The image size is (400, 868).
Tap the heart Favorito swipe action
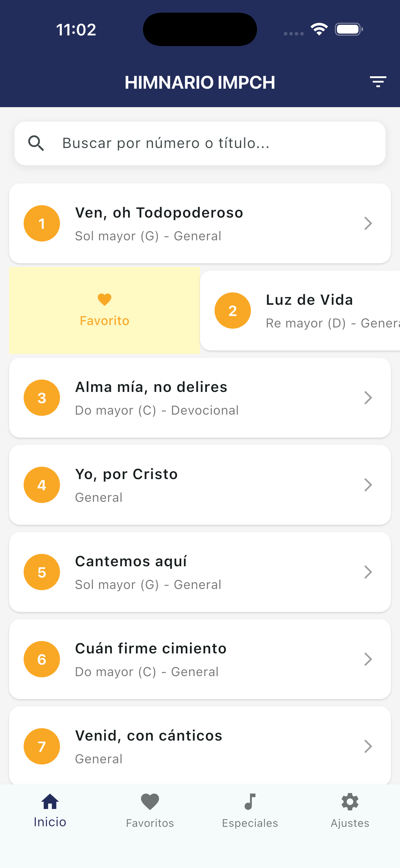[105, 310]
